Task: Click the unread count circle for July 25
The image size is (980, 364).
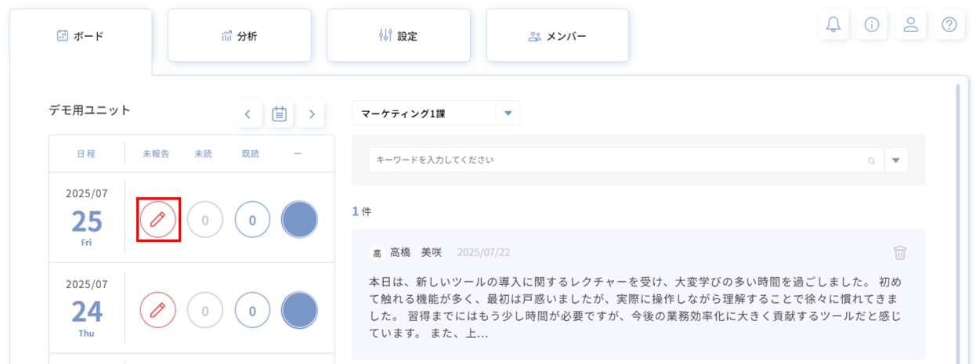Action: (205, 220)
